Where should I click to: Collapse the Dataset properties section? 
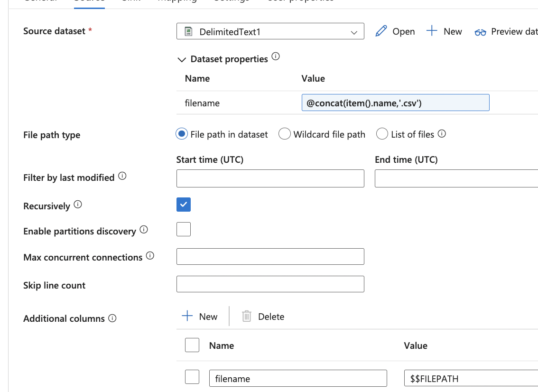pyautogui.click(x=182, y=59)
